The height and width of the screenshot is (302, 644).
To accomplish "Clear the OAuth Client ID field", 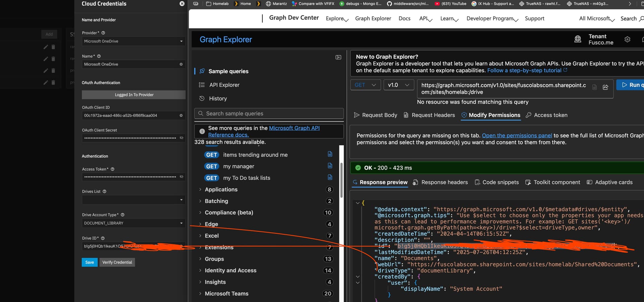I will pos(181,116).
